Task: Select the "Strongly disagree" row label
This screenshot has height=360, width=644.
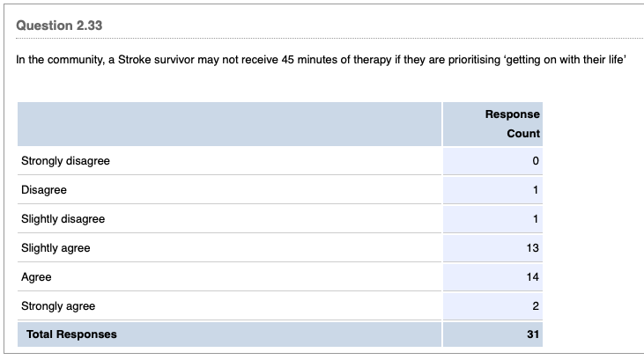Action: point(65,161)
